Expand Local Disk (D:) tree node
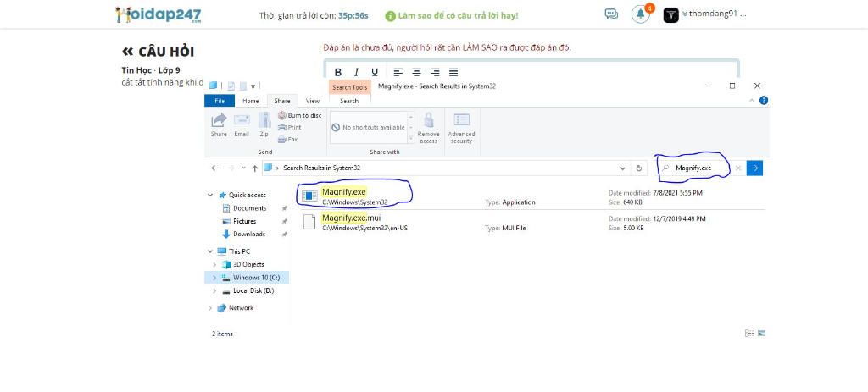The width and height of the screenshot is (868, 392). coord(214,290)
